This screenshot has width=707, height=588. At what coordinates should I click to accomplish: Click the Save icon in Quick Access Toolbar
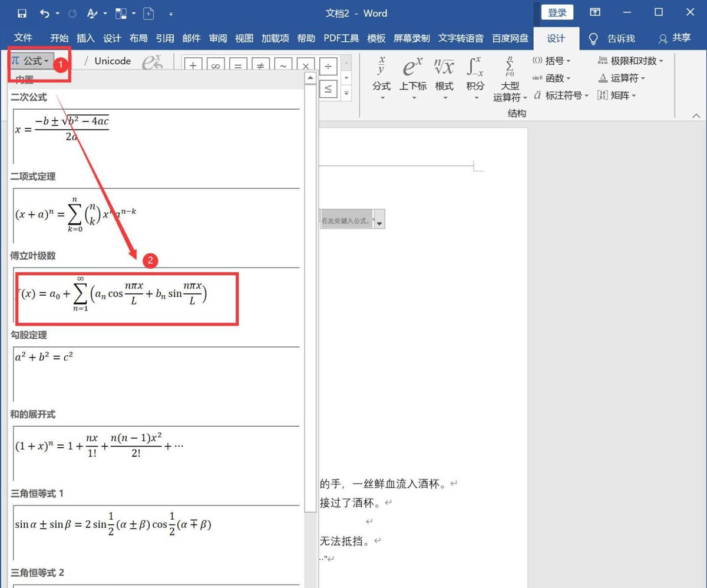21,13
